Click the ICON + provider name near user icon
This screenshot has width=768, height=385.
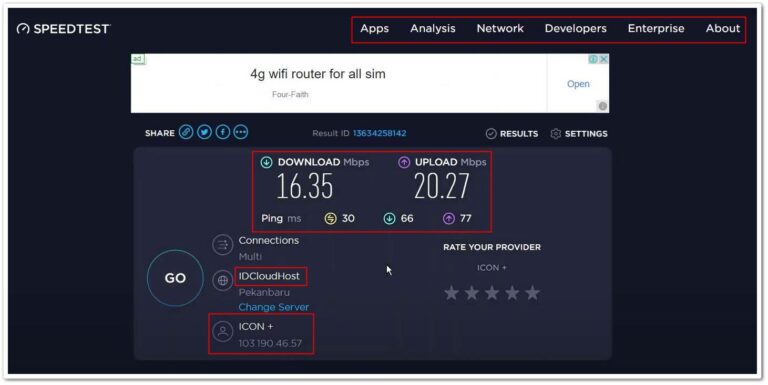[255, 326]
